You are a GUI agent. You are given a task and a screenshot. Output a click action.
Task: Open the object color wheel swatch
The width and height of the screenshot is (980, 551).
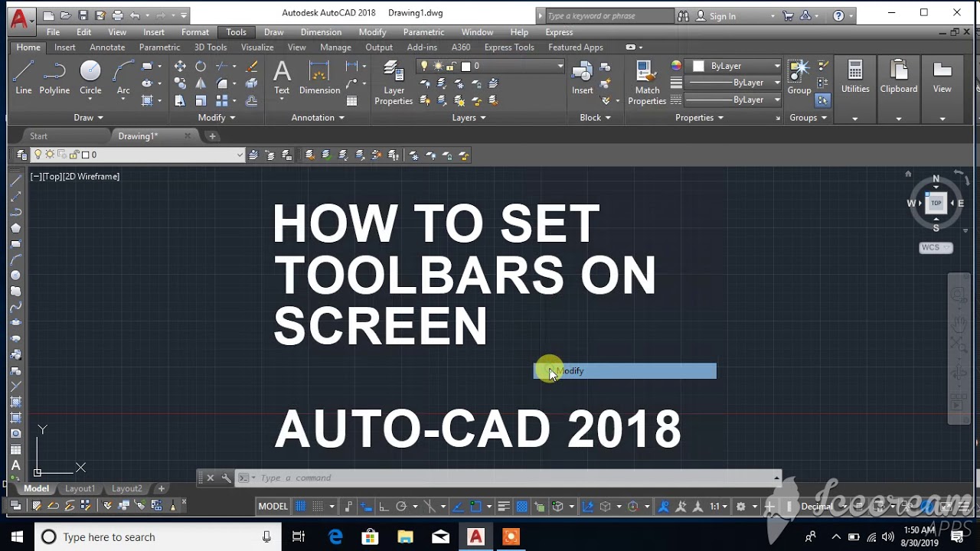[x=676, y=67]
